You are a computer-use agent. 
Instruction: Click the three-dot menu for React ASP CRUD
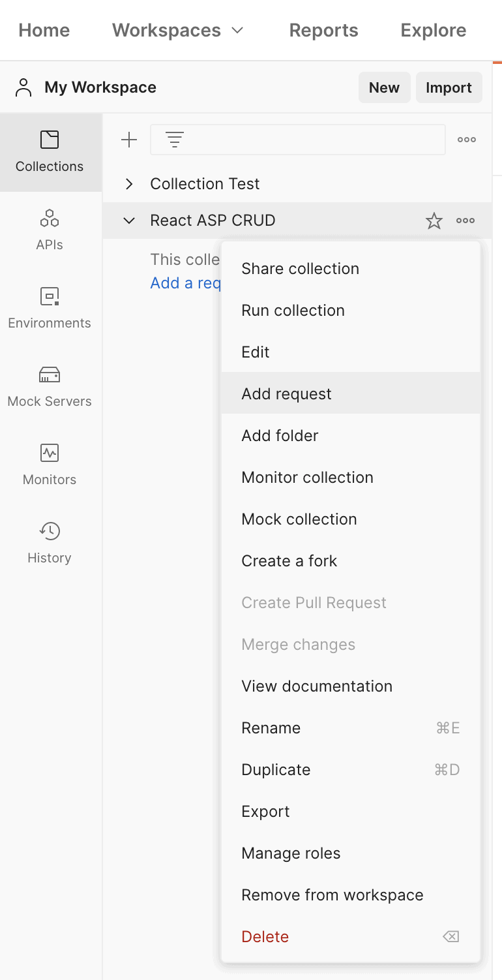pyautogui.click(x=465, y=221)
